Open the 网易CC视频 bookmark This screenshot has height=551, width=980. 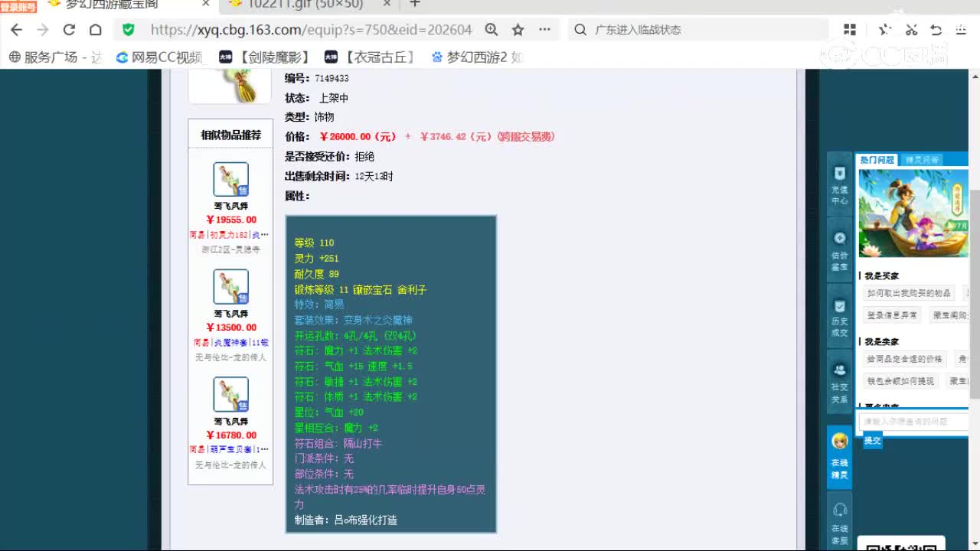(159, 57)
